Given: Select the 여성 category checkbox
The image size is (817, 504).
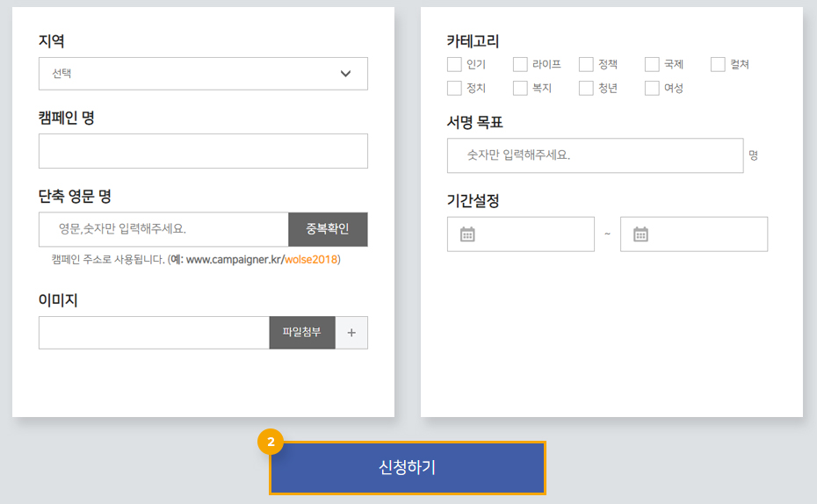Looking at the screenshot, I should [652, 88].
